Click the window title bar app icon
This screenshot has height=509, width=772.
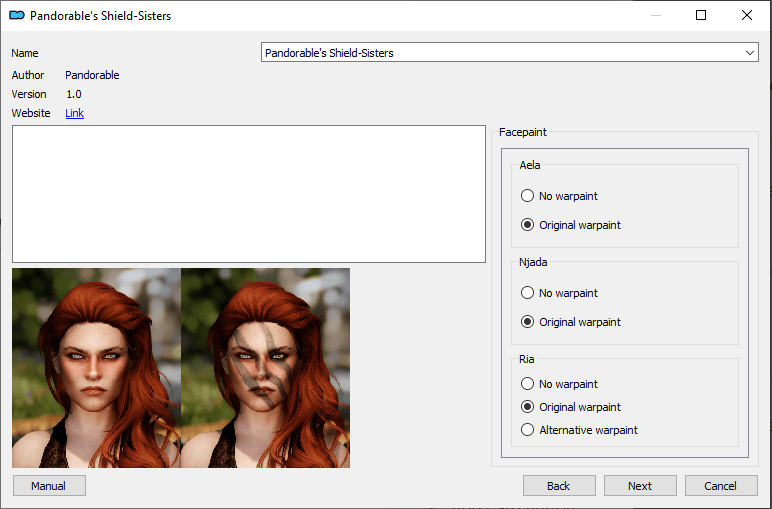point(17,15)
